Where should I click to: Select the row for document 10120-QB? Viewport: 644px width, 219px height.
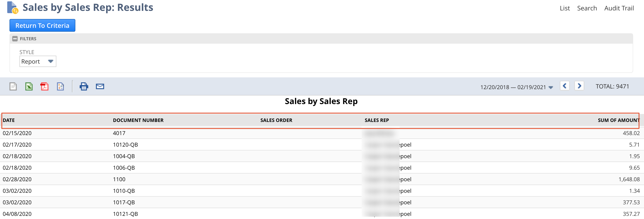point(125,145)
